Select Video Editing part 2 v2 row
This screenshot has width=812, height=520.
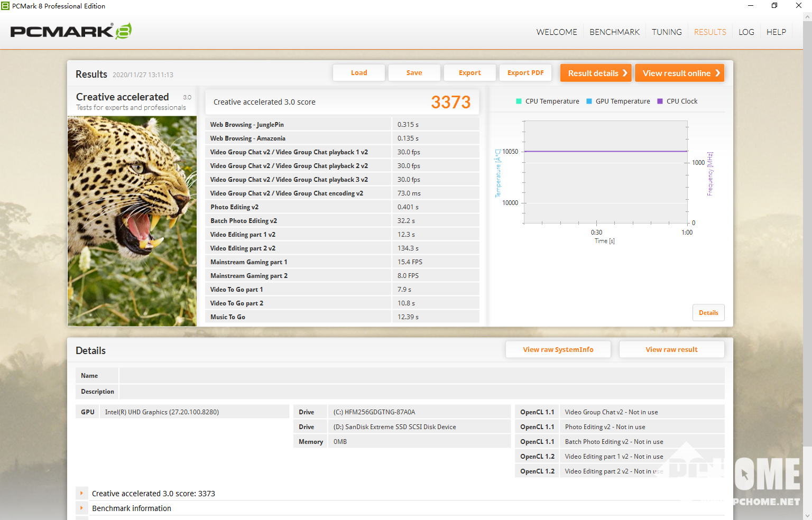pyautogui.click(x=342, y=248)
